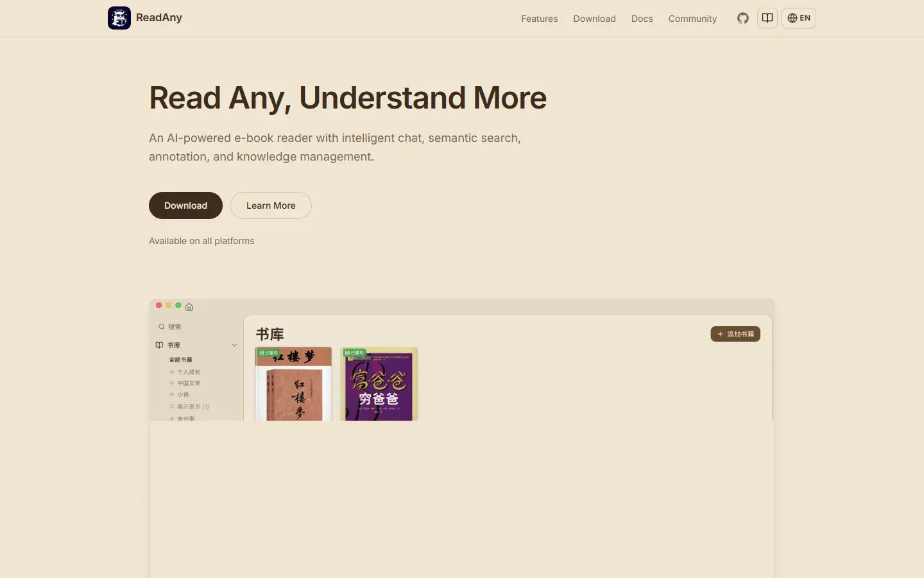Click the 'Available on all platforms' text
Screen dimensions: 924x578
point(201,241)
